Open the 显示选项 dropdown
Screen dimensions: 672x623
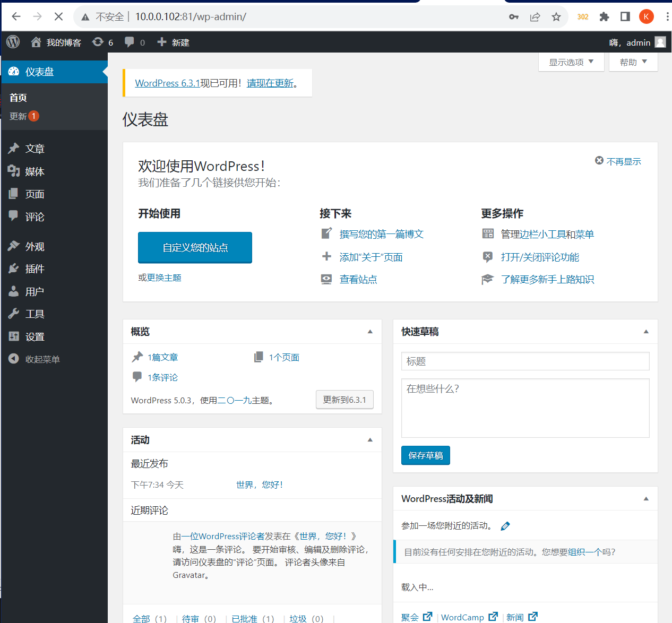tap(571, 62)
